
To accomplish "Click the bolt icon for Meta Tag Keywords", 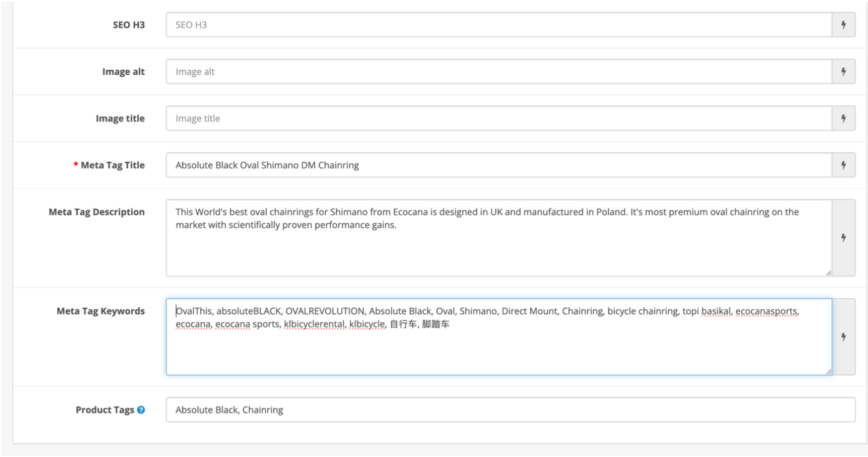I will point(843,337).
